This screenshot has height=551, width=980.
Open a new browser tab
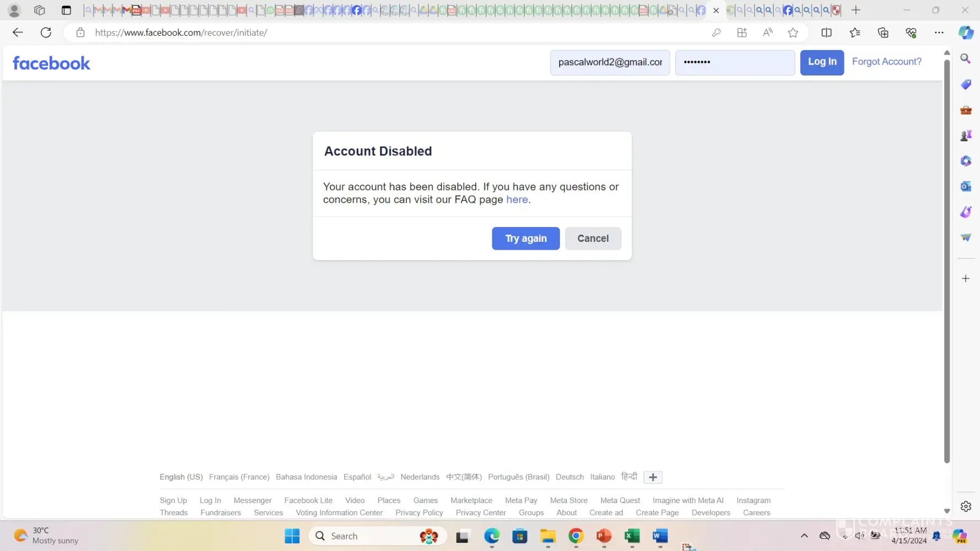(x=855, y=10)
